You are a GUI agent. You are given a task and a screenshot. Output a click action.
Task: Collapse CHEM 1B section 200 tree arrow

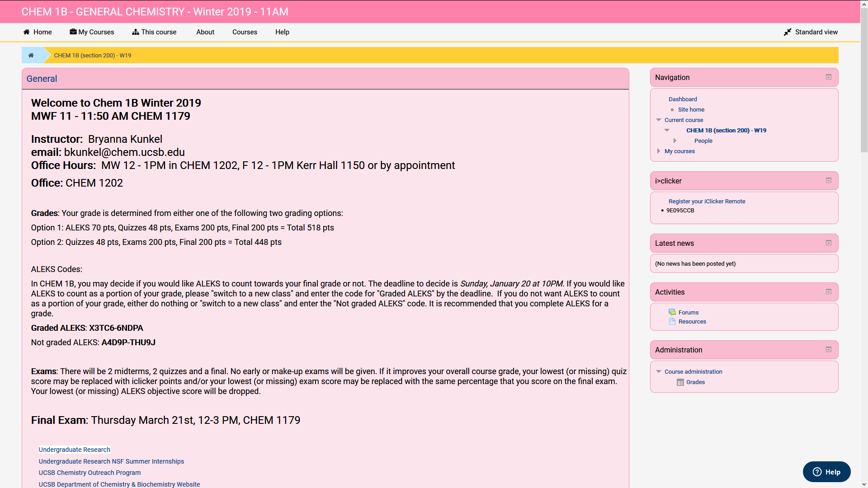[667, 131]
